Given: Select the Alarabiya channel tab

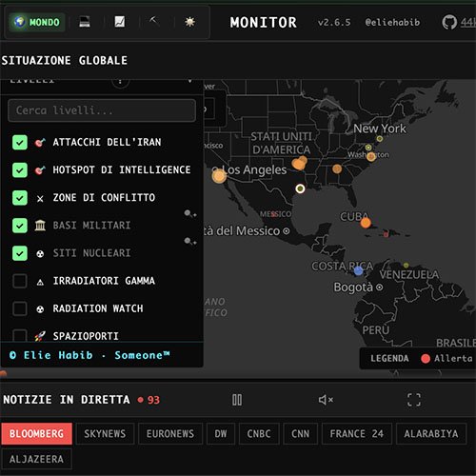Looking at the screenshot, I should point(431,434).
